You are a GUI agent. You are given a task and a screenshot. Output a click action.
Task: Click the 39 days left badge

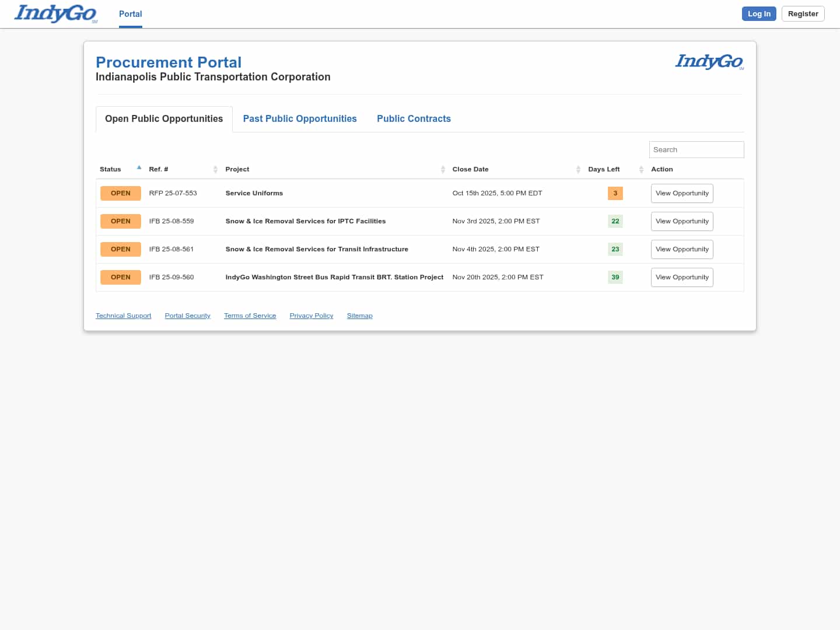615,277
